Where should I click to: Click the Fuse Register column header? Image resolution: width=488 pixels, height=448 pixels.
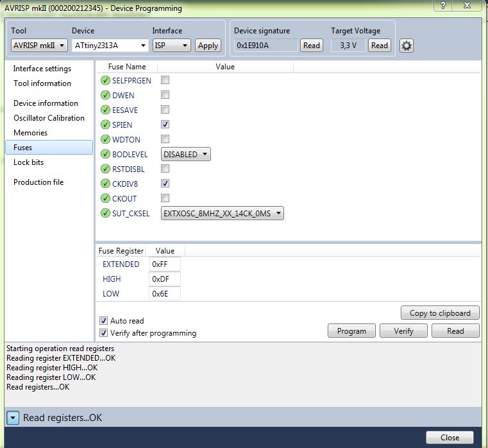click(121, 251)
